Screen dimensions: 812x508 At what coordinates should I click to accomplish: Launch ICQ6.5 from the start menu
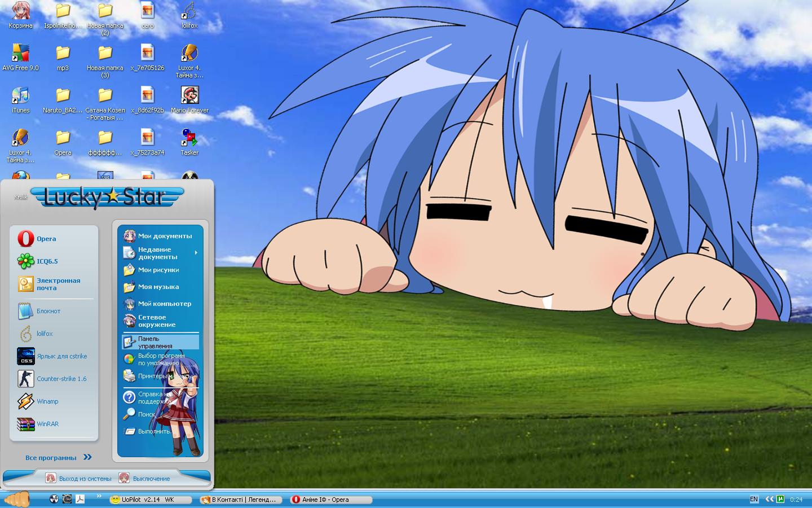point(54,261)
